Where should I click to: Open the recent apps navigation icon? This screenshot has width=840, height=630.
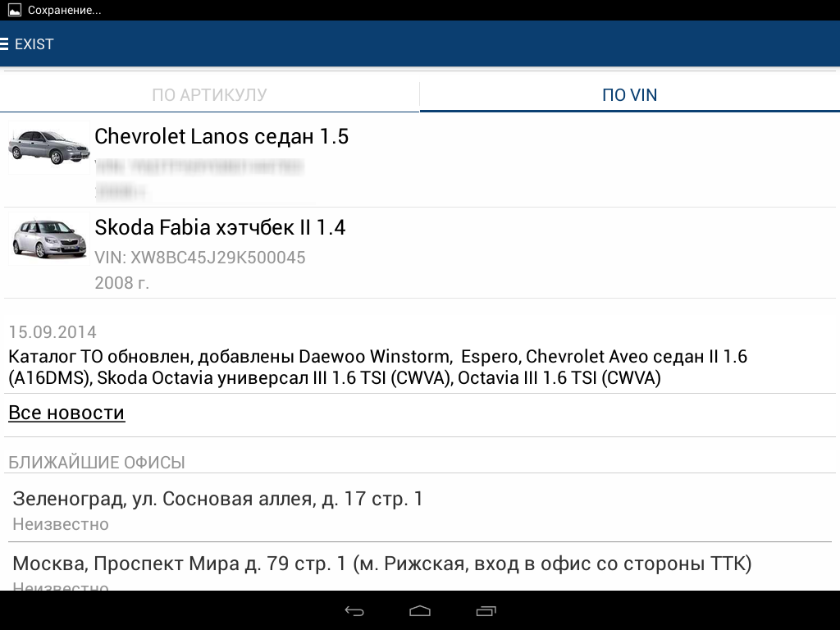pyautogui.click(x=486, y=611)
